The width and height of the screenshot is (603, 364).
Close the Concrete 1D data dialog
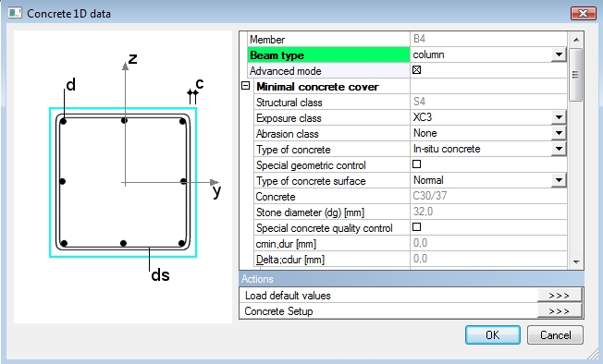pyautogui.click(x=584, y=14)
